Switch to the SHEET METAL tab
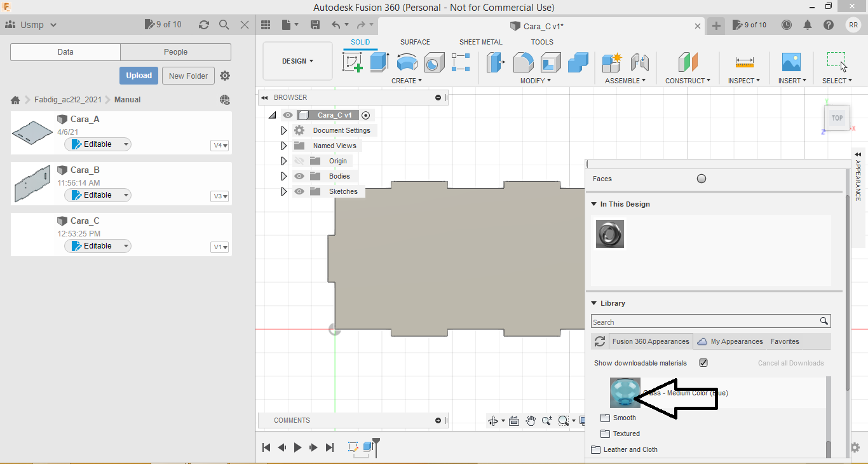The image size is (868, 464). coord(480,42)
